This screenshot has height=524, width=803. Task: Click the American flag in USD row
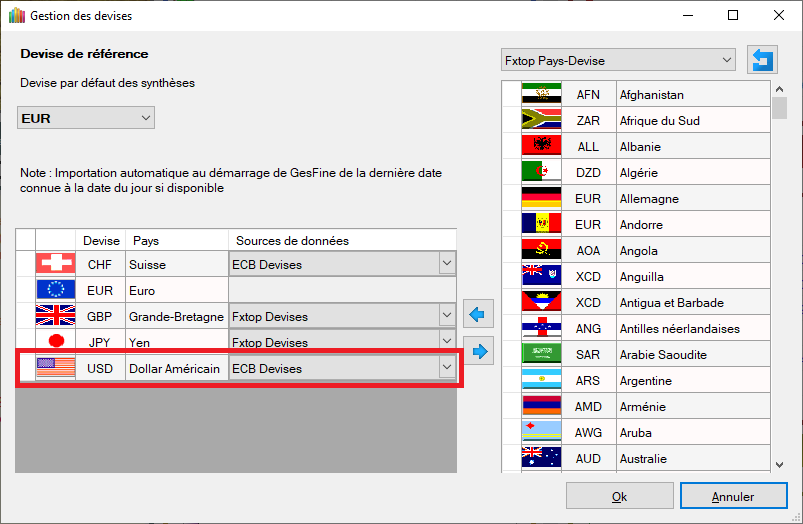tap(56, 368)
